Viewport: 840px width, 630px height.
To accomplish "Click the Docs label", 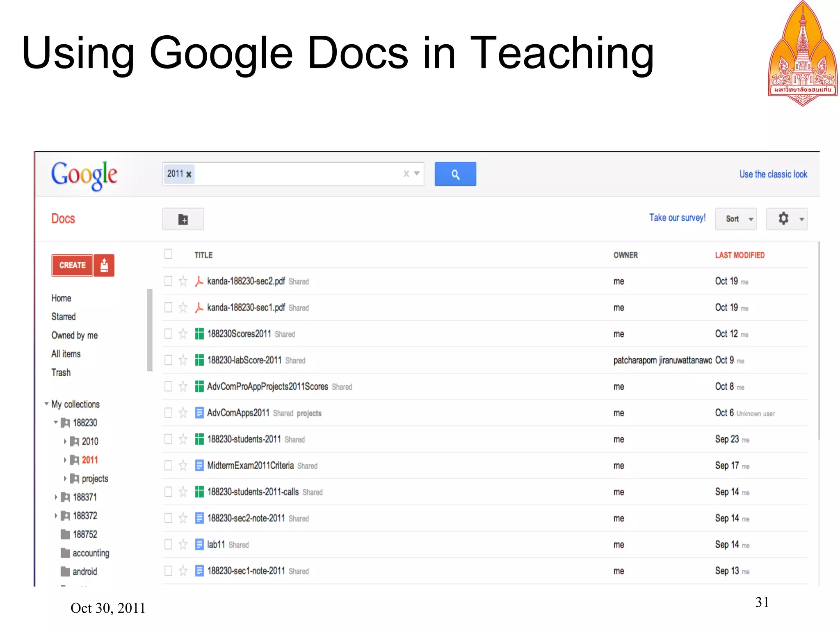I will [63, 219].
